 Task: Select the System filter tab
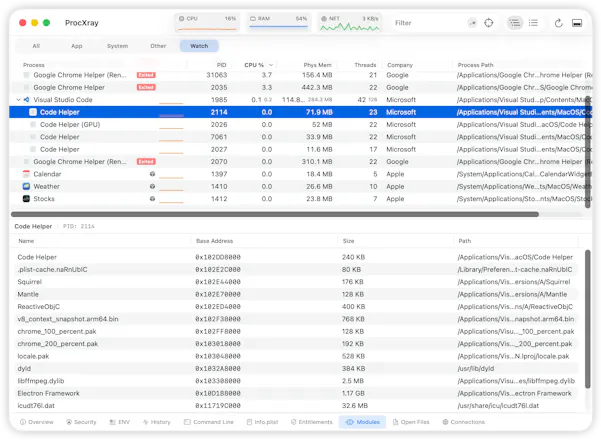pos(117,46)
